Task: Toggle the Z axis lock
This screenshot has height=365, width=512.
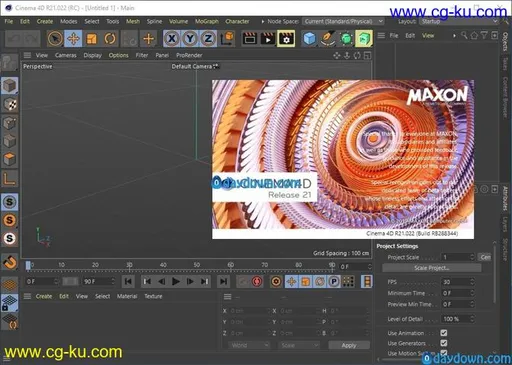Action: [x=208, y=39]
